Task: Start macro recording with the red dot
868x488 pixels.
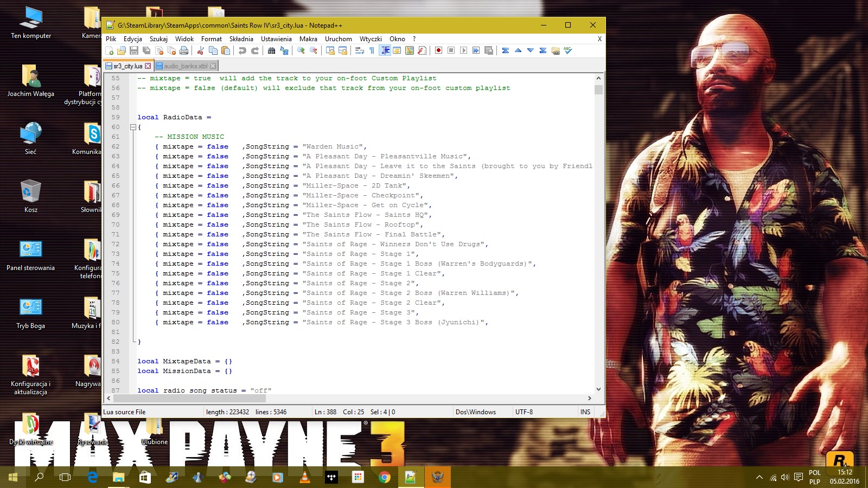Action: [x=438, y=50]
